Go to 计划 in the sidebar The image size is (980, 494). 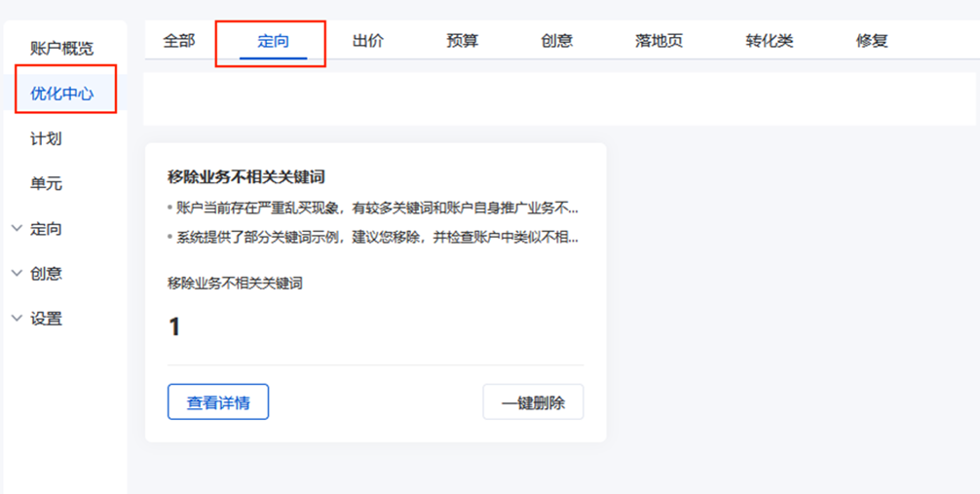tap(46, 138)
